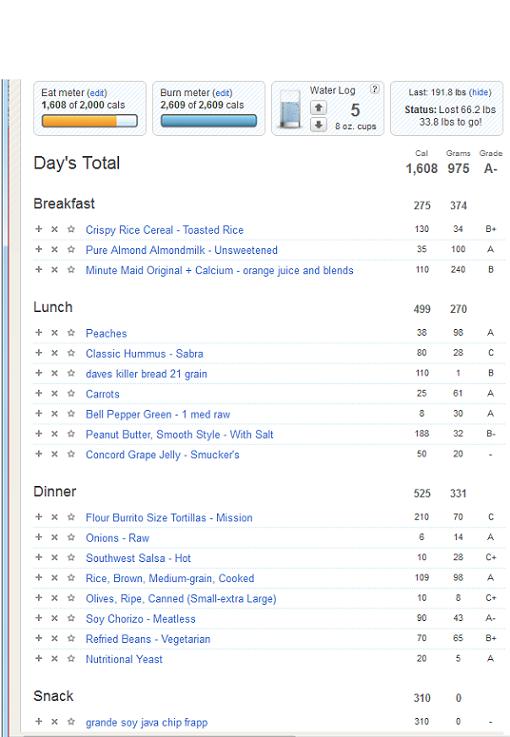Edit the Eat meter settings
This screenshot has height=737, width=510.
pos(97,93)
